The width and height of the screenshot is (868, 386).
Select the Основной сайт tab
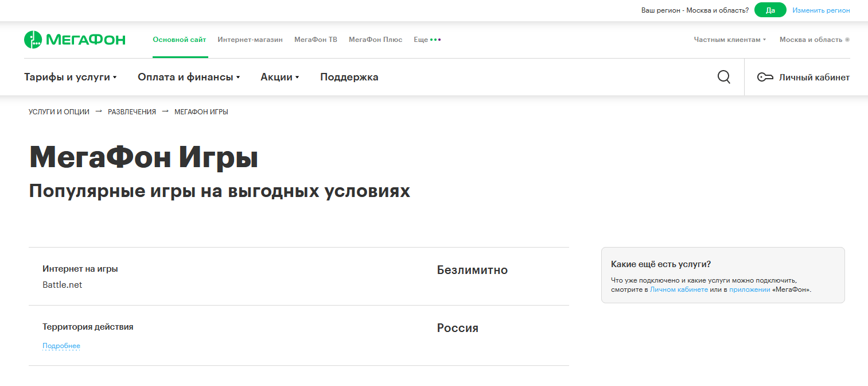pos(180,40)
